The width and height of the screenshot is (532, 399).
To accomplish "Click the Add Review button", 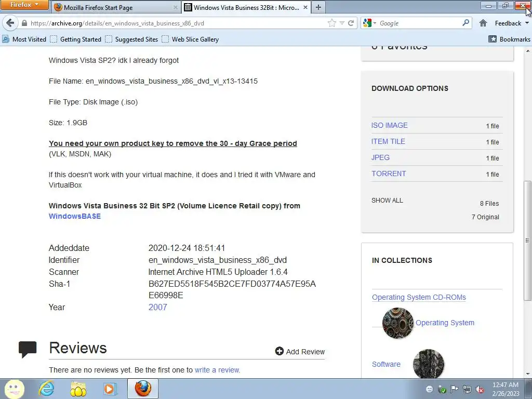I will pos(300,352).
